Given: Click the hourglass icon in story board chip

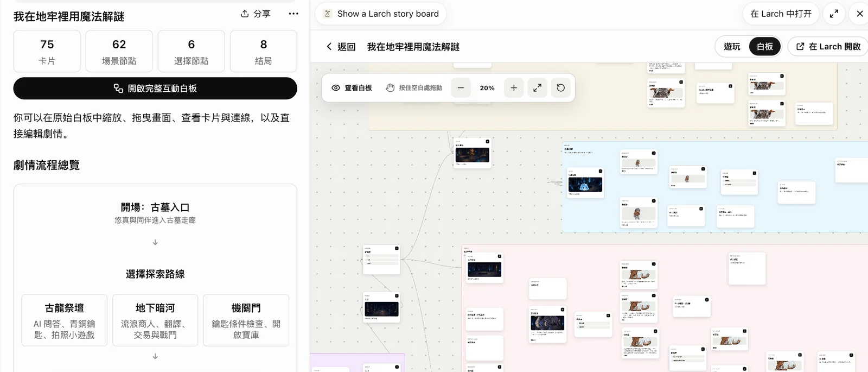Looking at the screenshot, I should [327, 14].
